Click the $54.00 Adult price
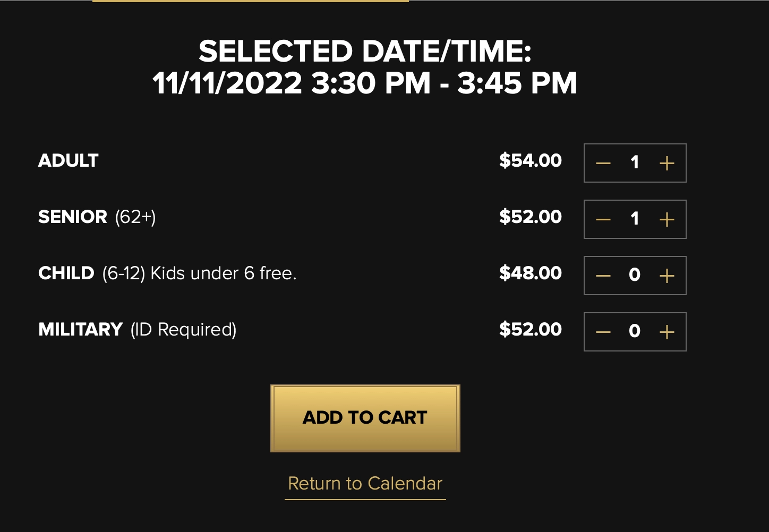The width and height of the screenshot is (769, 532). point(530,161)
